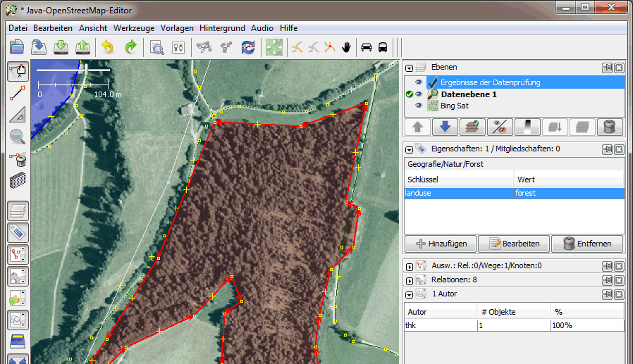Open the Search objects tool in toolbar

coord(156,47)
